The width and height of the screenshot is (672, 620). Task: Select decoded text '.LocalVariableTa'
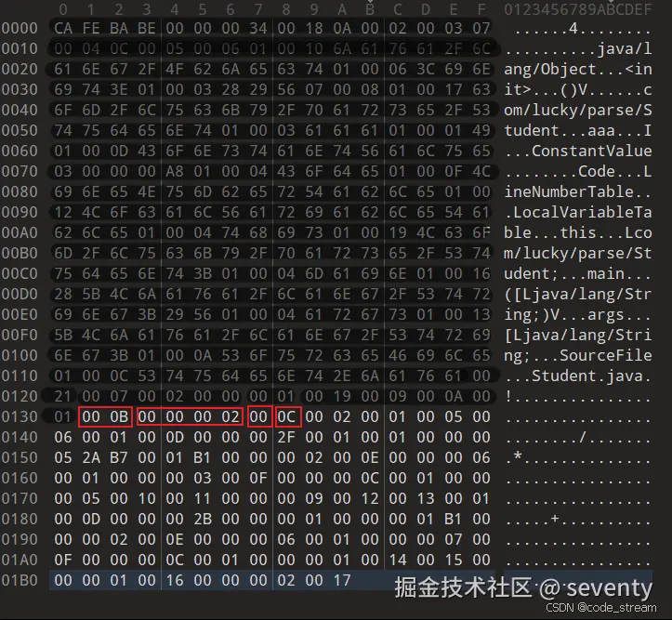578,213
